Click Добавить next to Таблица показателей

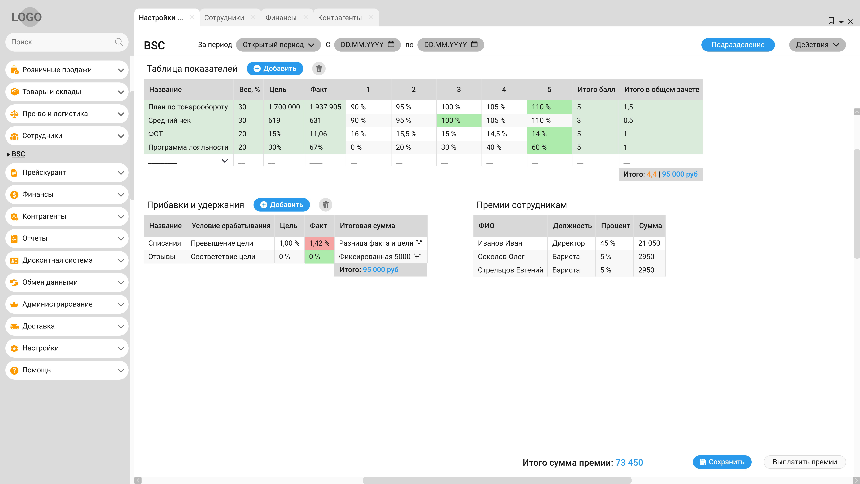pyautogui.click(x=275, y=69)
